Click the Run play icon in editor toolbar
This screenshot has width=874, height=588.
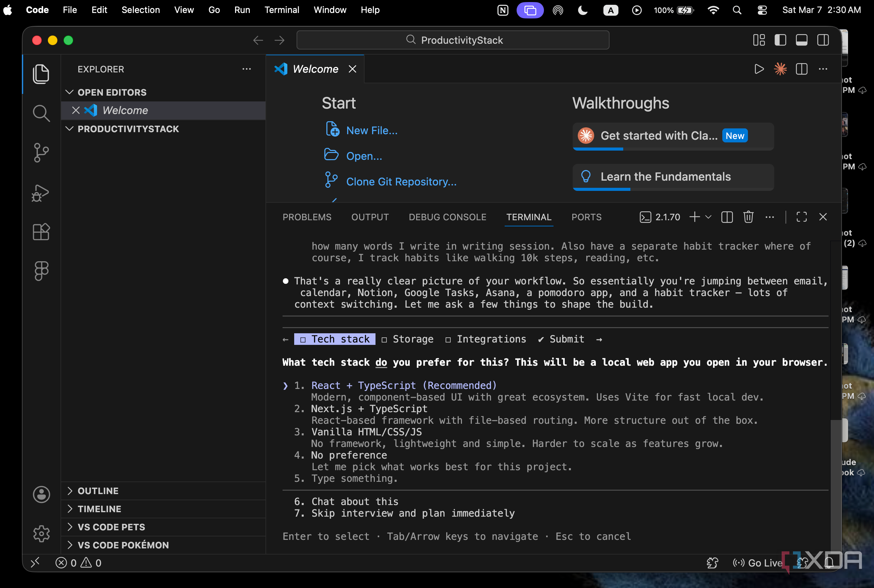click(759, 69)
